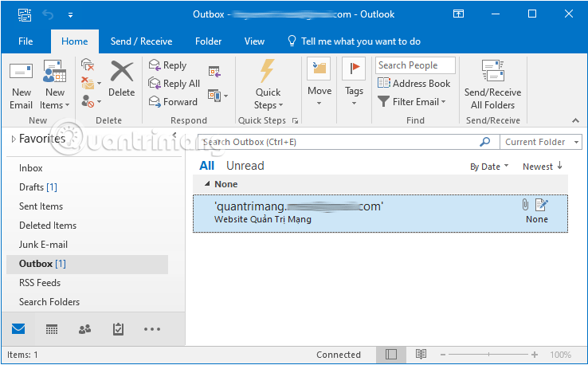
Task: Open the Deleted Items folder
Action: 48,226
